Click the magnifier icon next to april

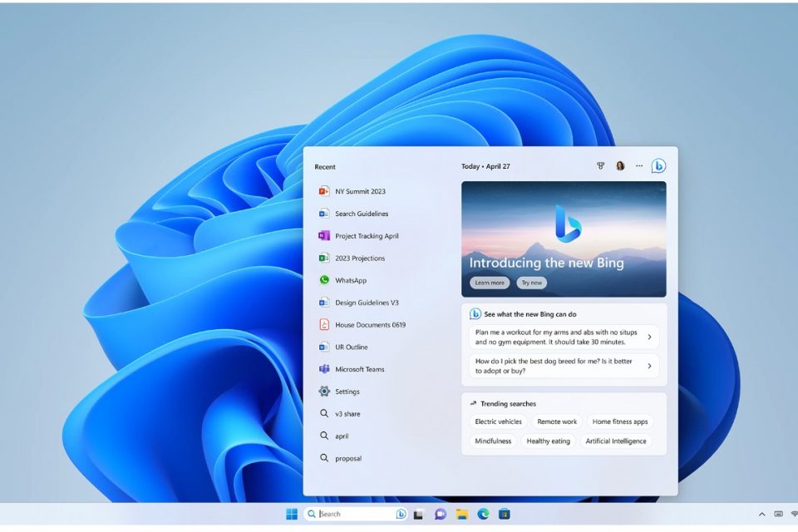click(x=324, y=436)
